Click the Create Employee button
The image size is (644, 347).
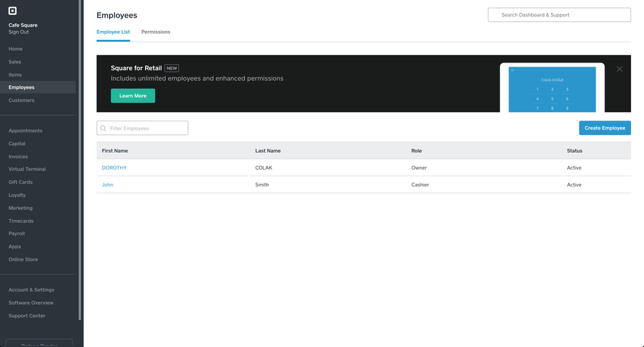605,128
